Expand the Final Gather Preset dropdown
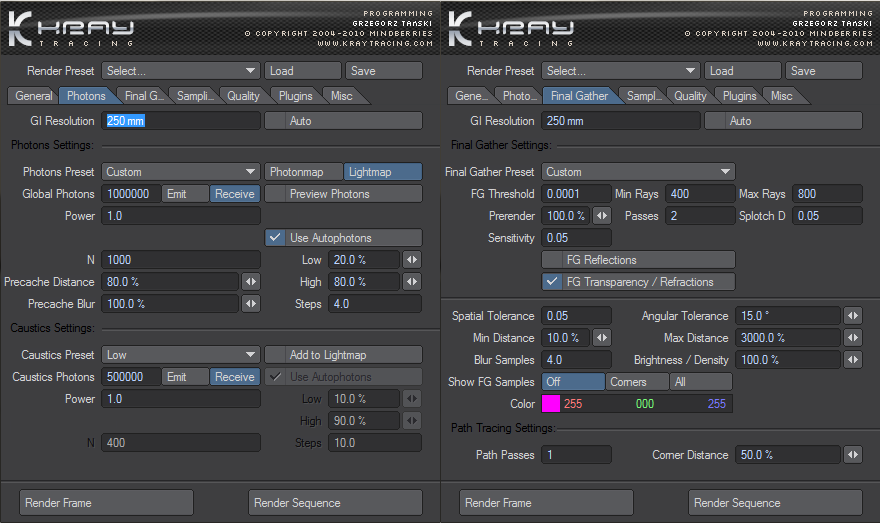Screen dimensions: 880x523 pos(638,172)
